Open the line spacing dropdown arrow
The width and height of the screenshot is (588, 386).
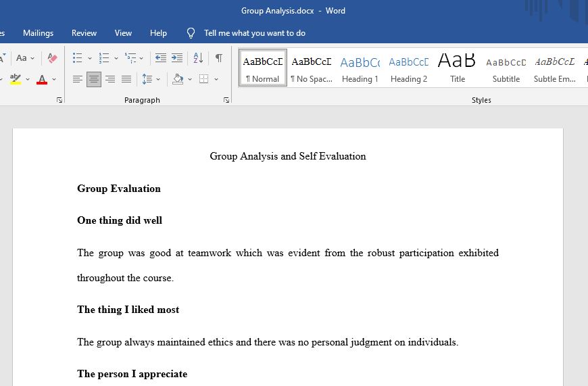click(158, 79)
